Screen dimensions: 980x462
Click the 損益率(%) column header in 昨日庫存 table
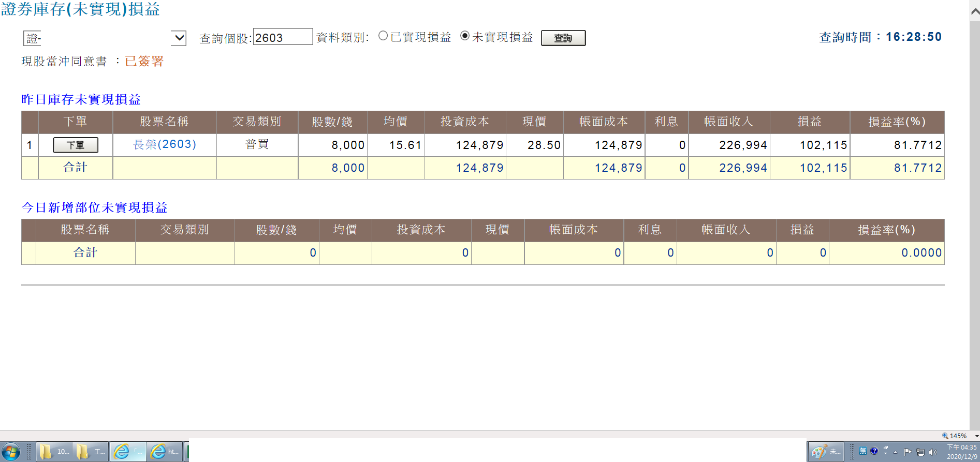click(897, 122)
